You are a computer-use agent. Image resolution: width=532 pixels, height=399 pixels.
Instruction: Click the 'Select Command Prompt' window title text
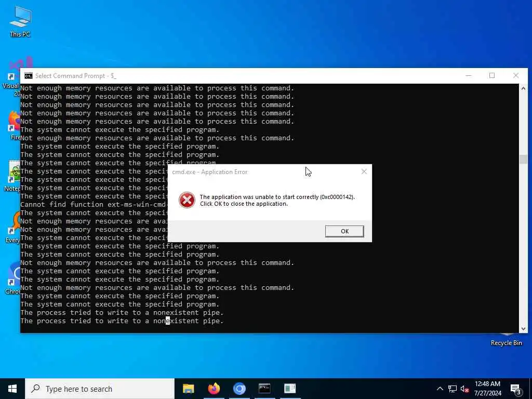[x=75, y=76]
